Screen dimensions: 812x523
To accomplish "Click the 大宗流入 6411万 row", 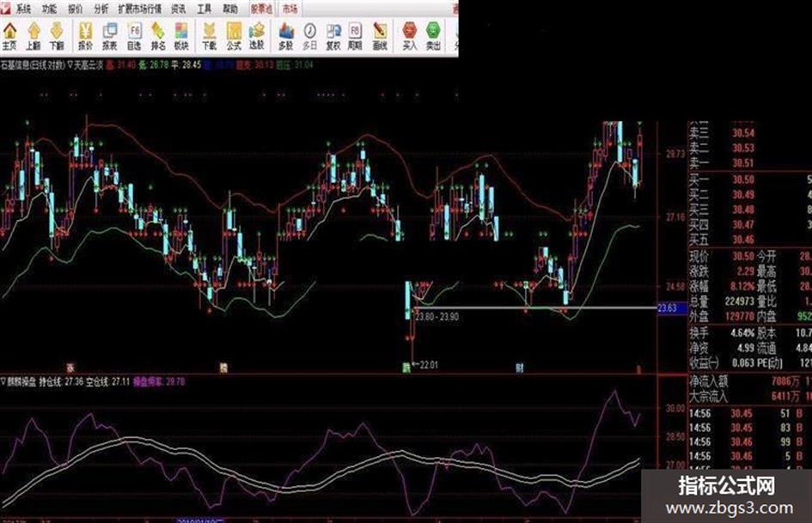I will [750, 397].
